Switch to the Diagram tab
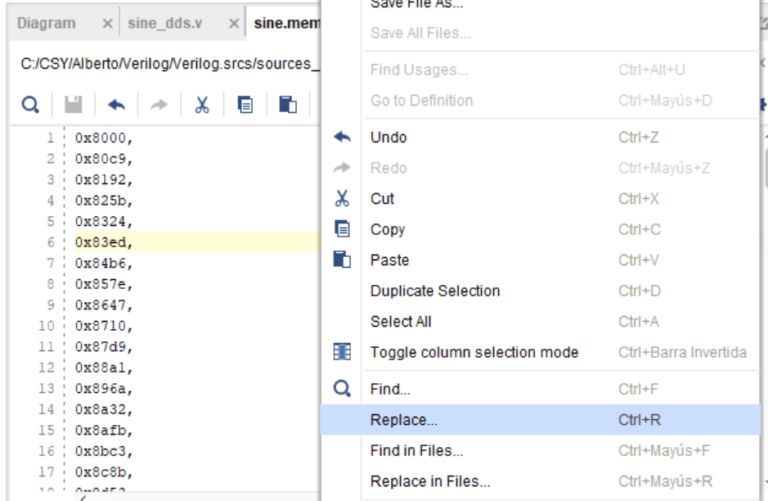The width and height of the screenshot is (768, 501). (46, 23)
